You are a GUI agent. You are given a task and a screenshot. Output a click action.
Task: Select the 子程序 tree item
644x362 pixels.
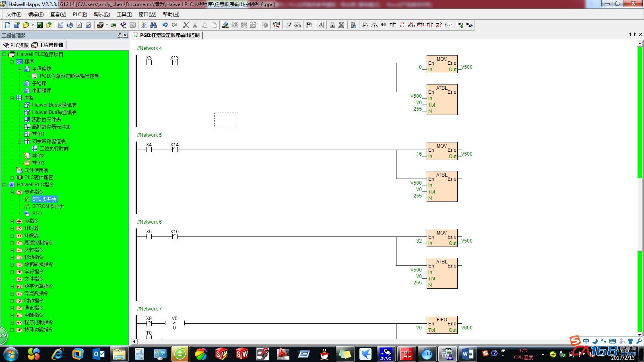39,83
